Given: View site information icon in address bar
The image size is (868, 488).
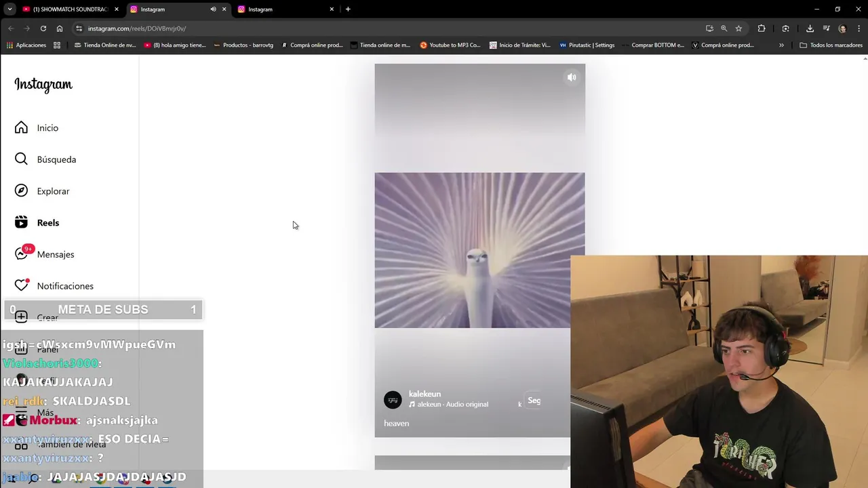Looking at the screenshot, I should pyautogui.click(x=79, y=28).
